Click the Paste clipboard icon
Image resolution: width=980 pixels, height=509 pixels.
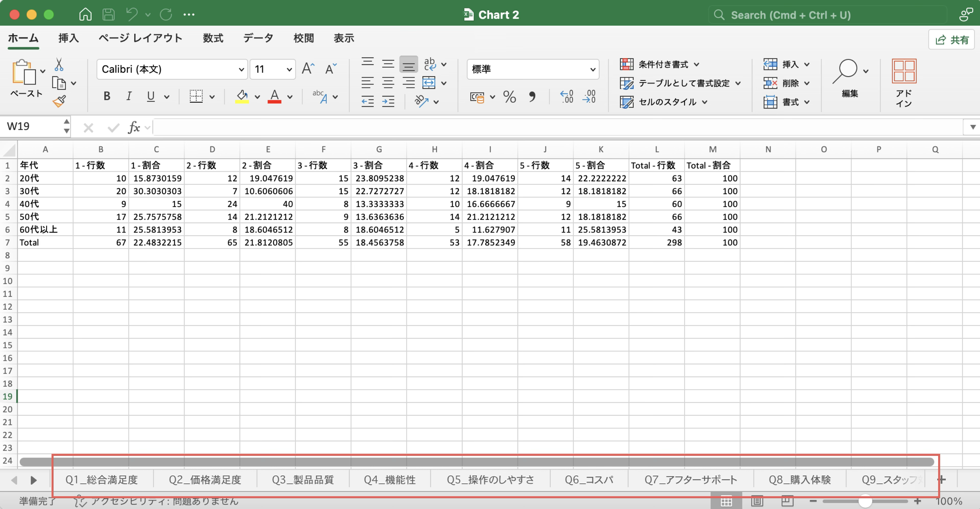coord(24,72)
